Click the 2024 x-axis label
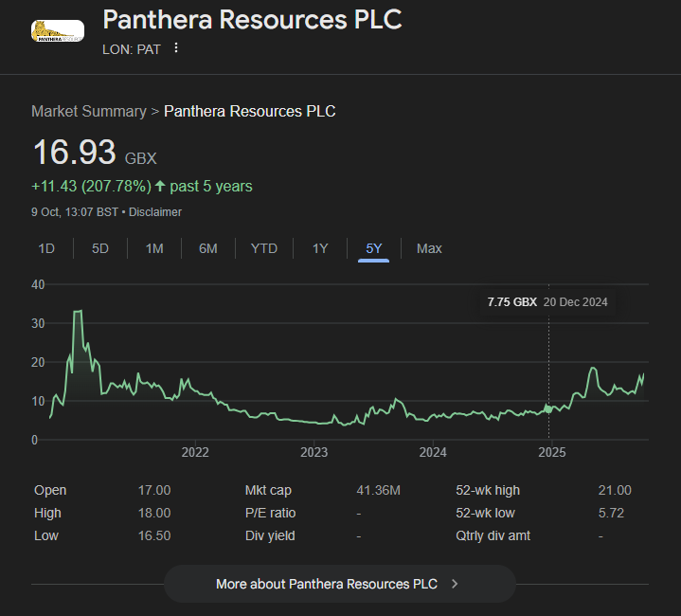Image resolution: width=681 pixels, height=616 pixels. pyautogui.click(x=433, y=452)
